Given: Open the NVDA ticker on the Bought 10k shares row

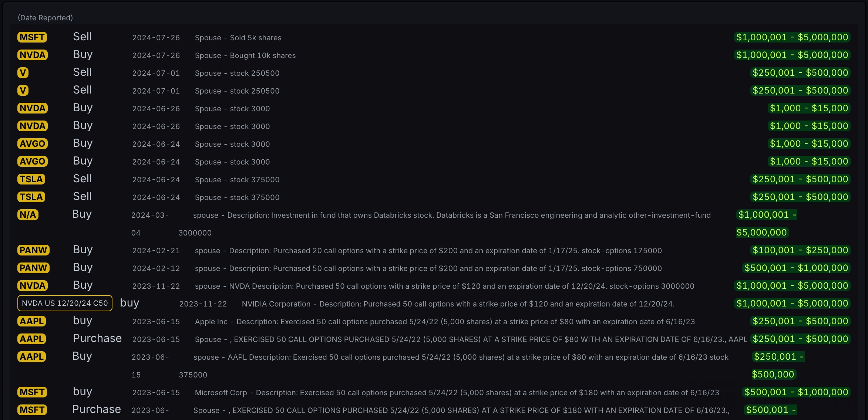Looking at the screenshot, I should pos(33,55).
